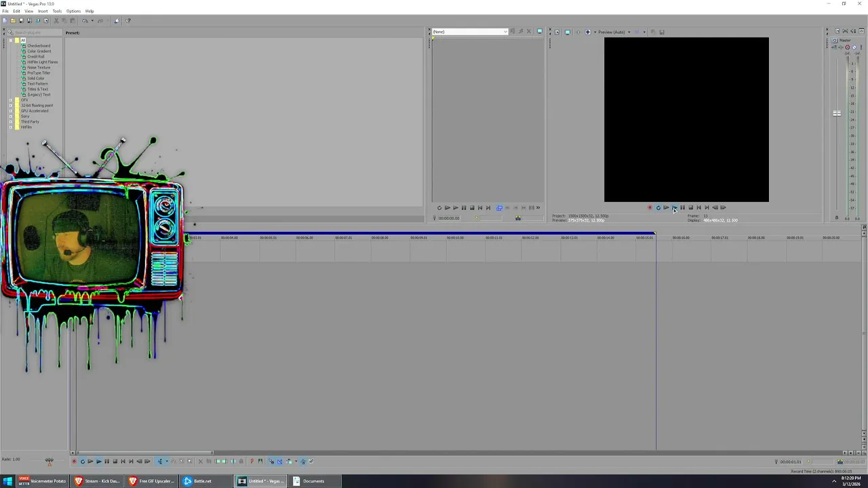Select Noise Texture generator
This screenshot has width=868, height=488.
[39, 68]
